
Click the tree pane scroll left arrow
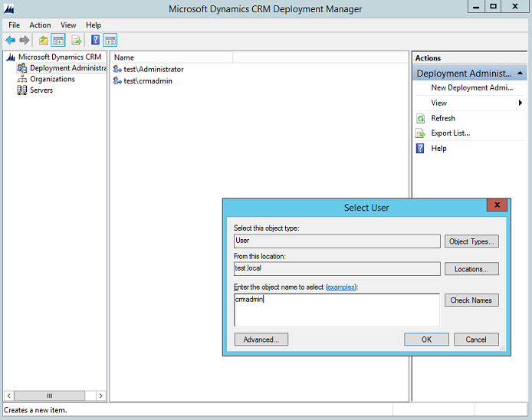[x=9, y=395]
